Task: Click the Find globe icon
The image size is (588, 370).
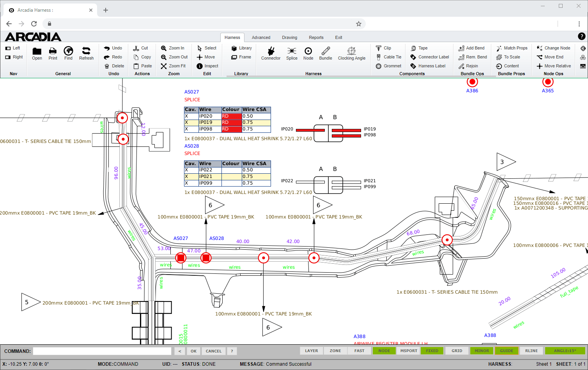Action: pyautogui.click(x=68, y=51)
